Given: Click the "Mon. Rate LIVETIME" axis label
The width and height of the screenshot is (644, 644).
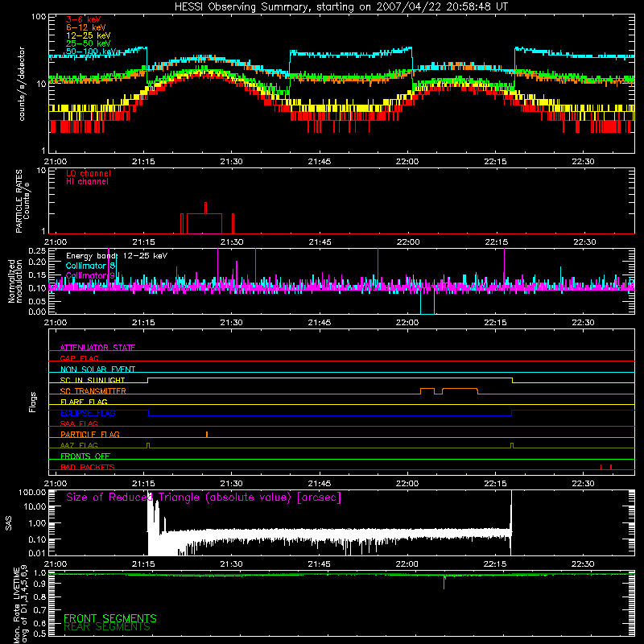Looking at the screenshot, I should coord(16,605).
